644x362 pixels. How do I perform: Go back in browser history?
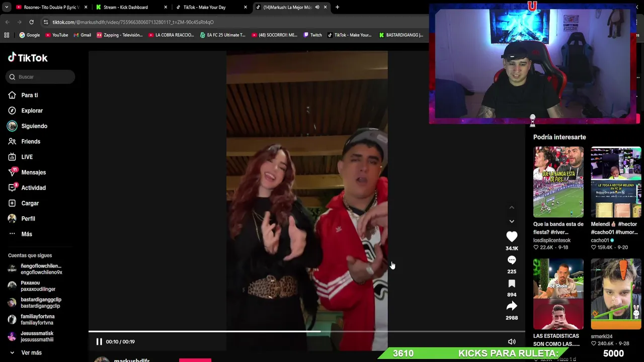tap(7, 22)
